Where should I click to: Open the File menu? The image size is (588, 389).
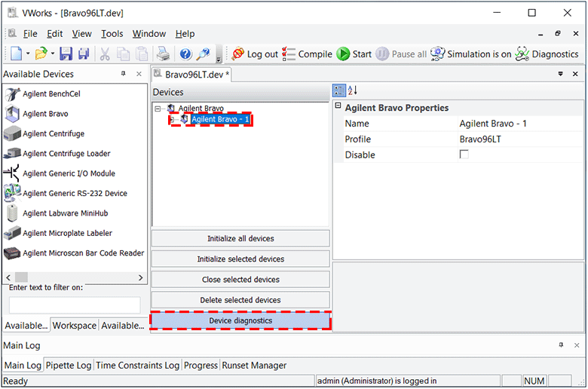click(30, 34)
